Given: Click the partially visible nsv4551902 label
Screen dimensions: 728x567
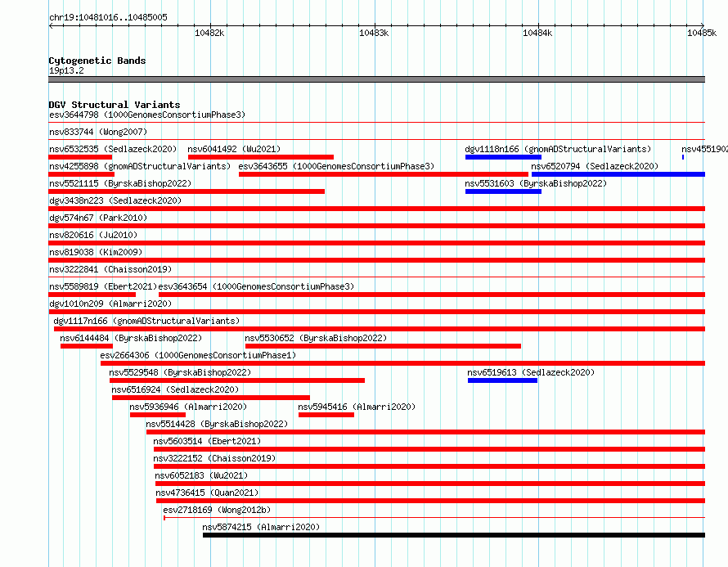Looking at the screenshot, I should coord(704,149).
